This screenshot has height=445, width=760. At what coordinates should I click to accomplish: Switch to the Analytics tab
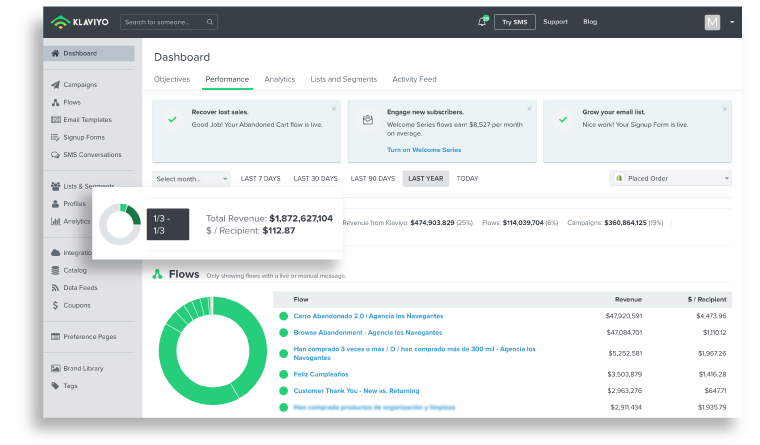[x=280, y=79]
